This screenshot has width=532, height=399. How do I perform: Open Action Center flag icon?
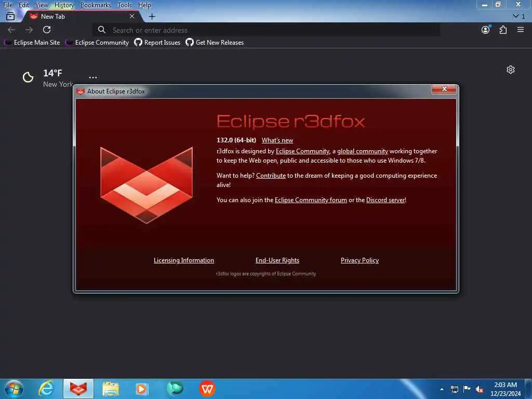(x=467, y=389)
